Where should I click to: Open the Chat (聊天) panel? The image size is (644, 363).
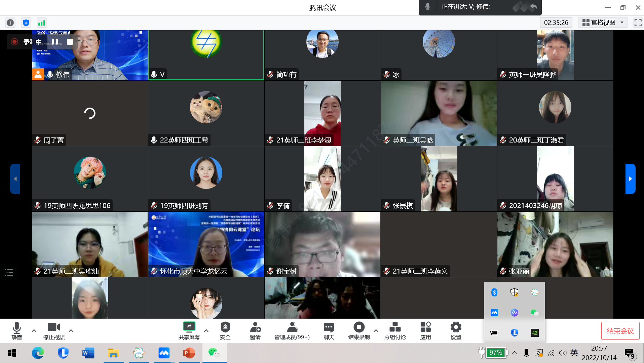329,330
